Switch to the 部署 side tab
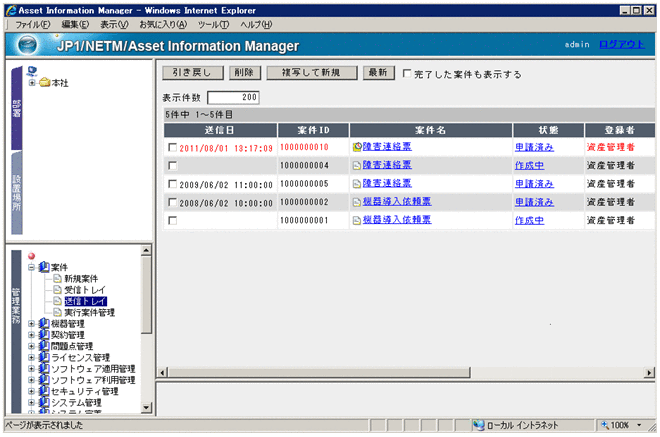 17,108
